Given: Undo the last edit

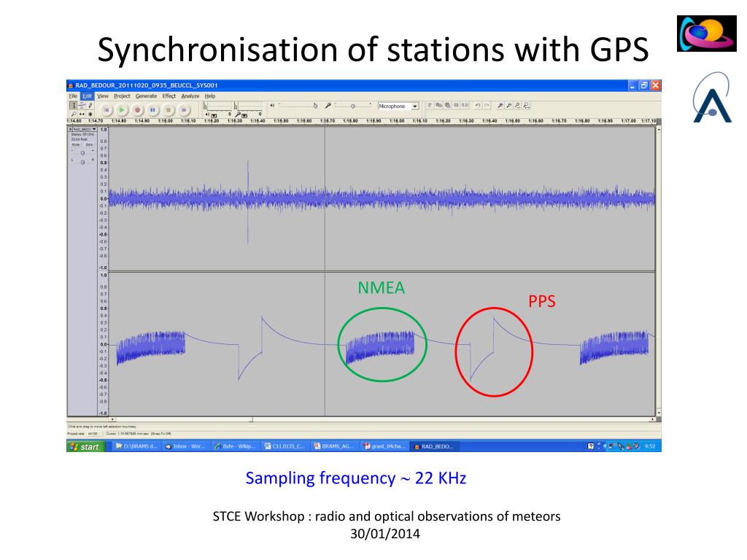Looking at the screenshot, I should [478, 105].
